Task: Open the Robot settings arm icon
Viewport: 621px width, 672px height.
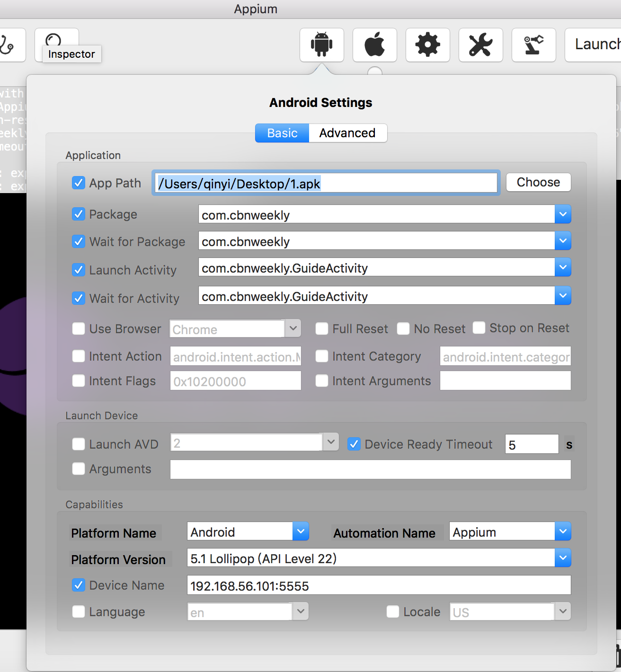Action: click(x=534, y=45)
